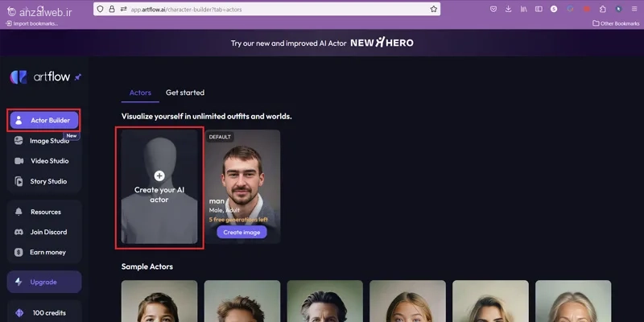
Task: Select the Actors tab
Action: pyautogui.click(x=140, y=93)
